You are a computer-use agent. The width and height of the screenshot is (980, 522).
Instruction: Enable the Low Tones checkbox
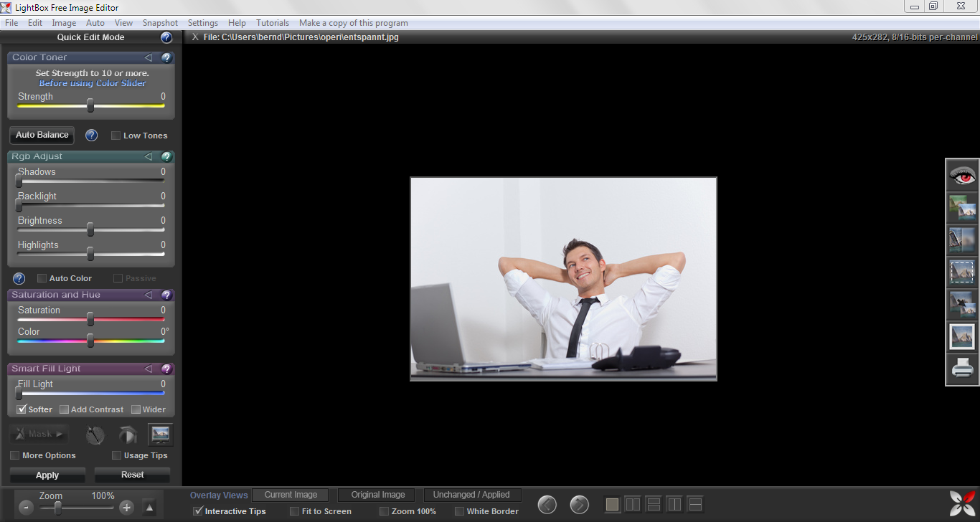click(x=116, y=135)
